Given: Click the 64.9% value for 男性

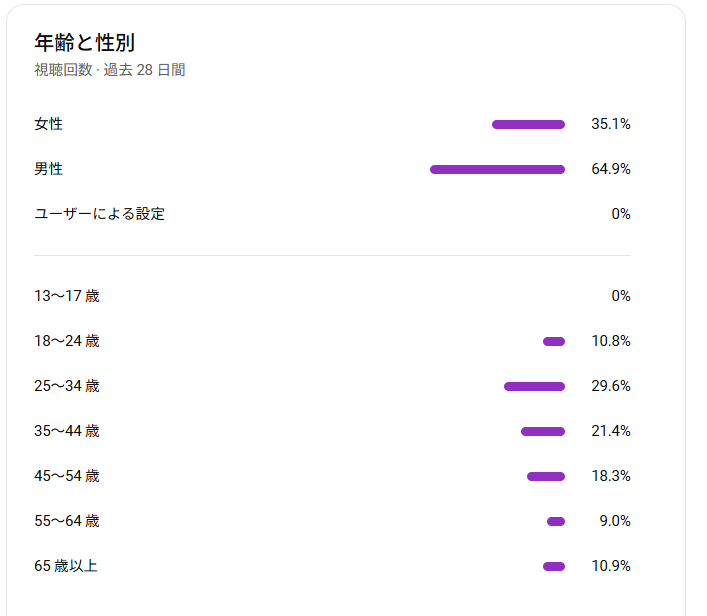Looking at the screenshot, I should [611, 169].
